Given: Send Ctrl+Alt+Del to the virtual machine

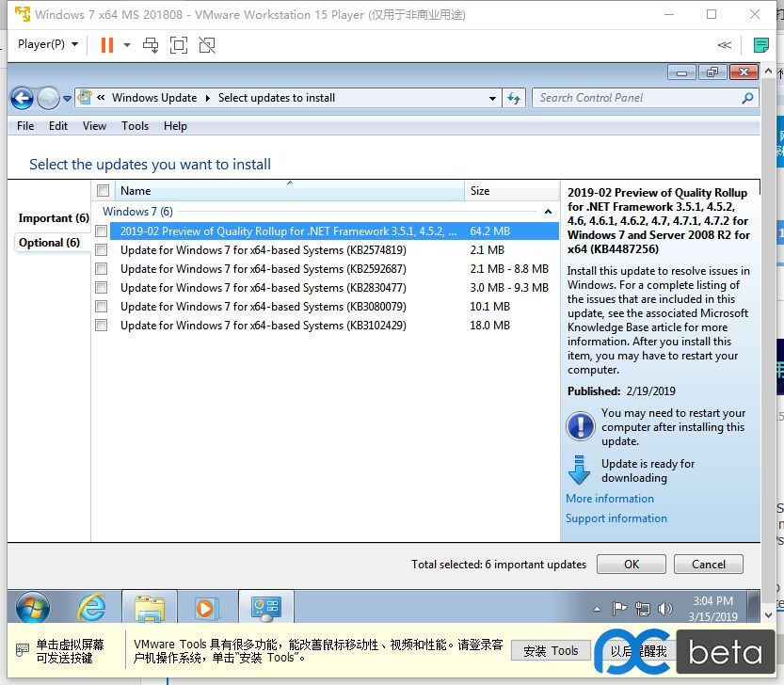Looking at the screenshot, I should point(151,44).
